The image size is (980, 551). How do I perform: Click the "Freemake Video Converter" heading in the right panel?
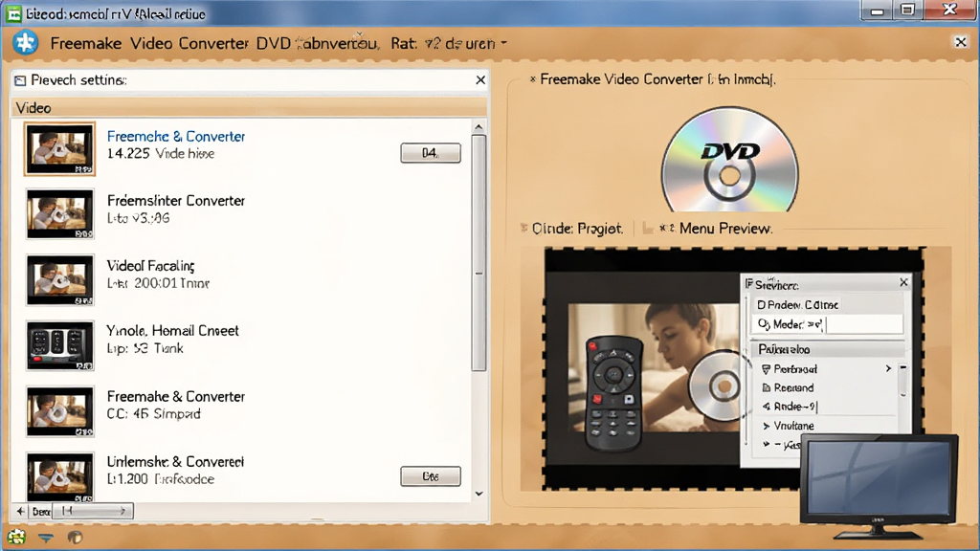[x=657, y=79]
